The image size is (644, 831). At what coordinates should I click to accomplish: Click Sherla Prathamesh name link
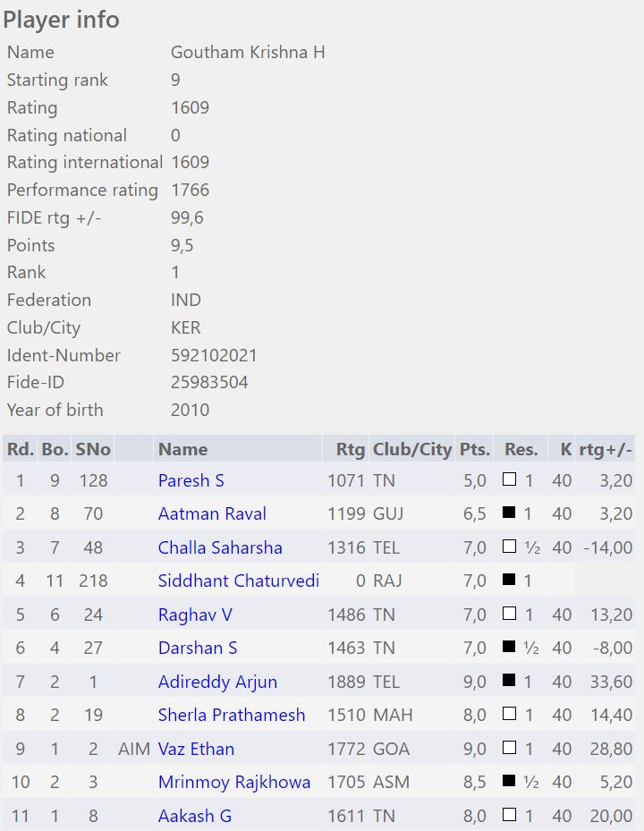coord(232,715)
